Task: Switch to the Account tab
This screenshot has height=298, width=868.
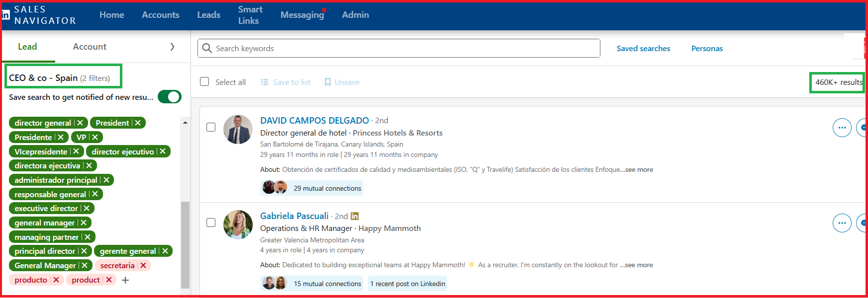Action: [90, 47]
